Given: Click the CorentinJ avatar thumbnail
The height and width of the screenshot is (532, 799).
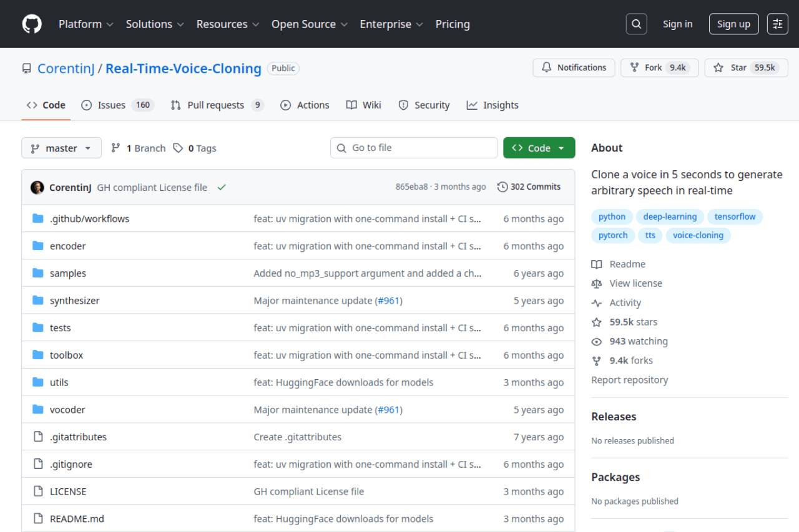Looking at the screenshot, I should coord(37,187).
